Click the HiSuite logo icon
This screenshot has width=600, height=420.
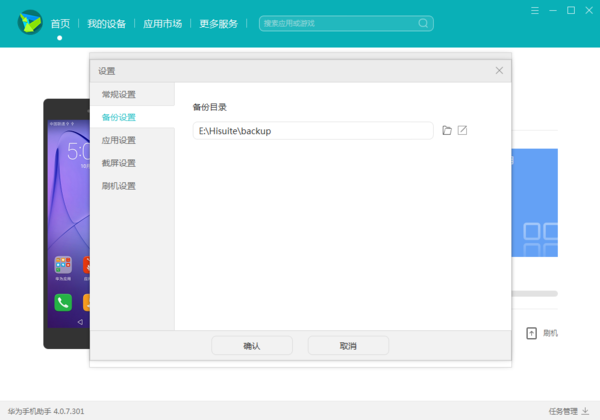(29, 23)
